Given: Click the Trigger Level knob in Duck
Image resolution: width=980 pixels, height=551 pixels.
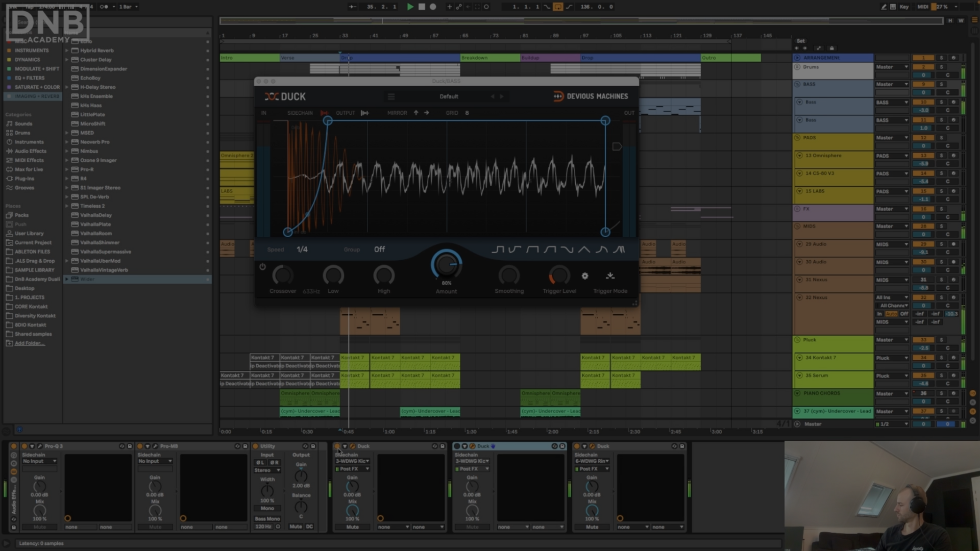Looking at the screenshot, I should coord(559,275).
